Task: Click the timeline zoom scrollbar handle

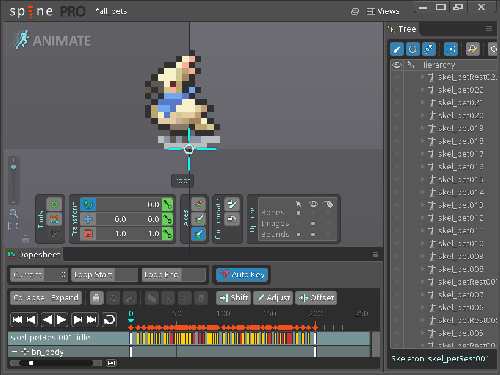Action: point(31,363)
